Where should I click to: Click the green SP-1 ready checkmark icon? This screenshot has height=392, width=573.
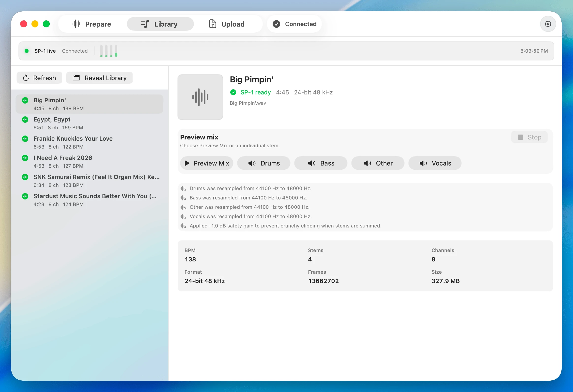click(x=233, y=92)
